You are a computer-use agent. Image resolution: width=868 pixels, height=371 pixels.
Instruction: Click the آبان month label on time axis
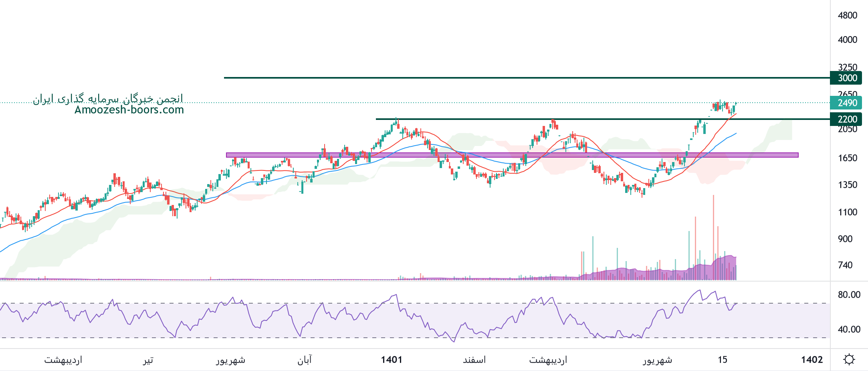(305, 360)
